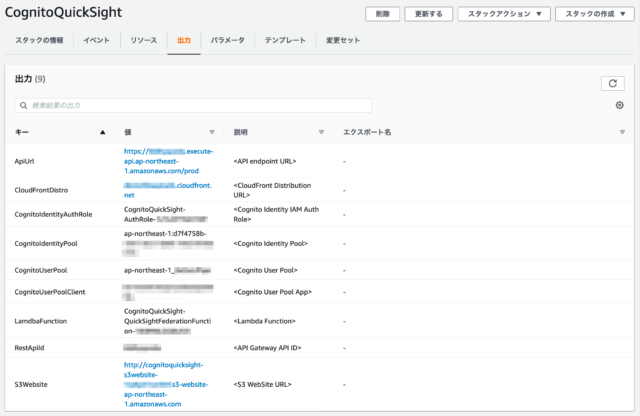Screen dimensions: 640x416
Task: Click the ap-northeast-1:d7f4758b identity pool value
Action: [168, 243]
